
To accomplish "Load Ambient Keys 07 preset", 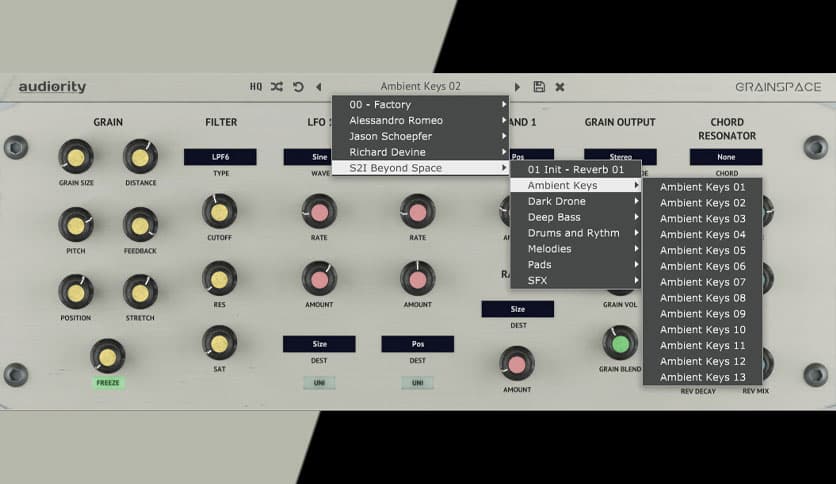I will pyautogui.click(x=703, y=282).
